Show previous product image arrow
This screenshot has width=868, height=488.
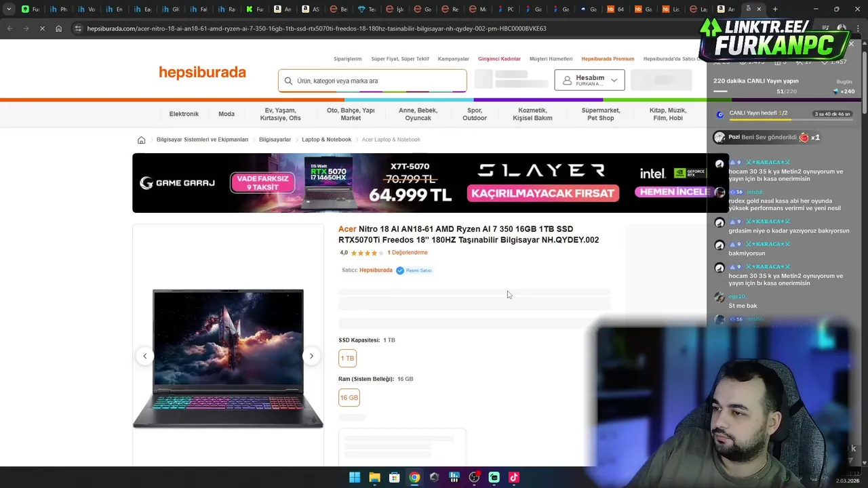(x=144, y=356)
